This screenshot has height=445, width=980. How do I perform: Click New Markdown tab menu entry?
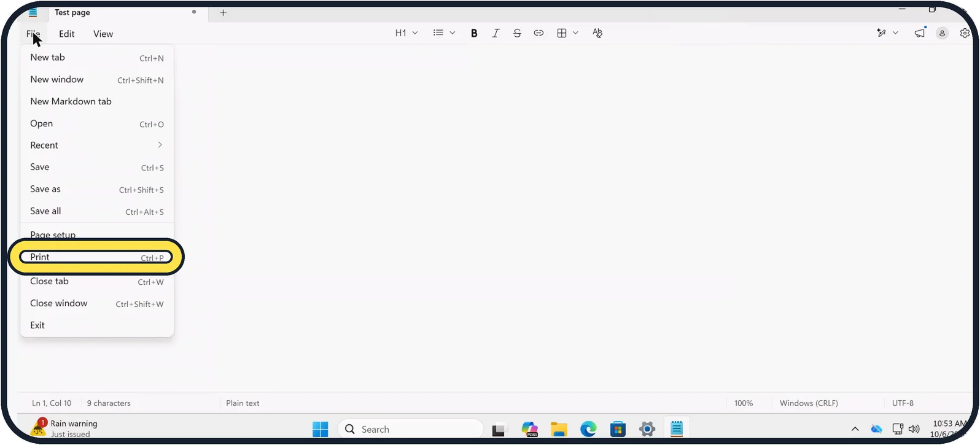[x=97, y=102]
